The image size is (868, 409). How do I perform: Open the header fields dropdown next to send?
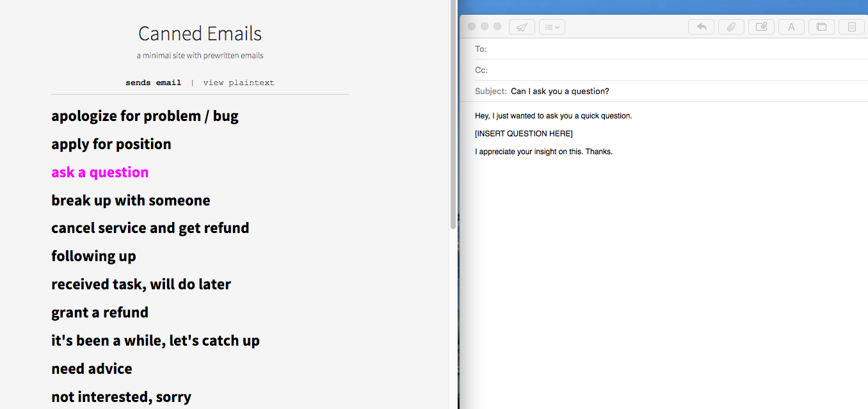coord(552,26)
